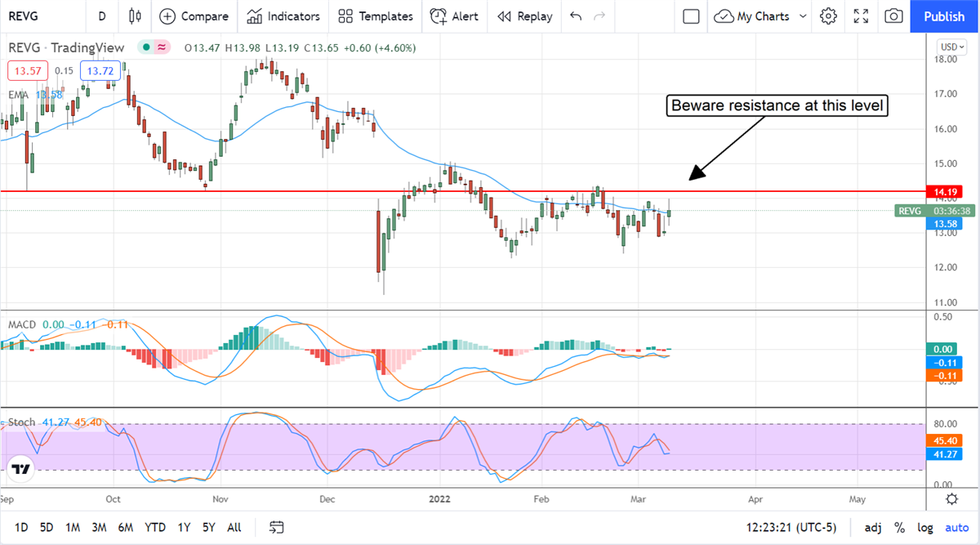This screenshot has width=980, height=545.
Task: Take a chart snapshot with camera icon
Action: click(x=894, y=16)
